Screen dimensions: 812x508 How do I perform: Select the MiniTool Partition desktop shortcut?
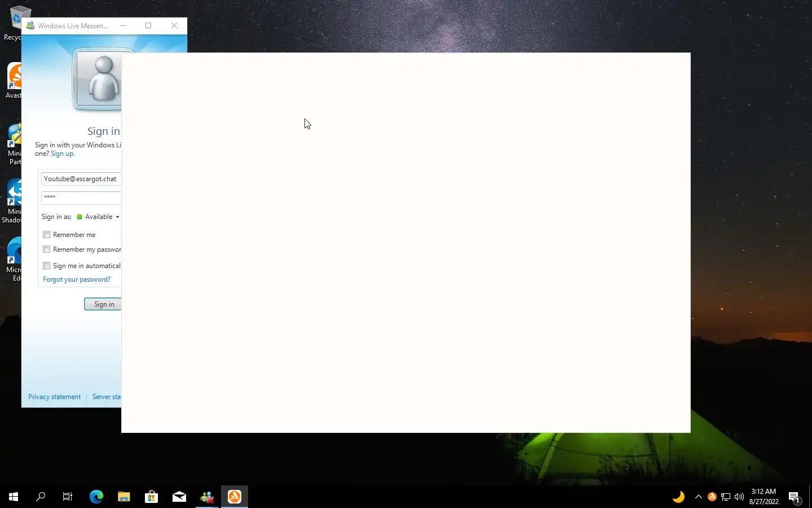14,144
